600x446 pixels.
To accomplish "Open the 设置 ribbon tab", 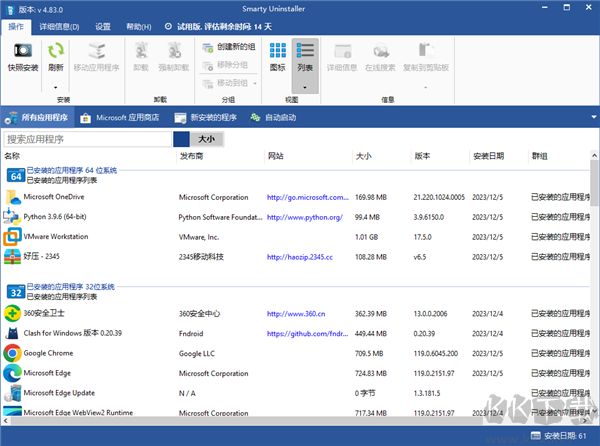I will click(103, 27).
